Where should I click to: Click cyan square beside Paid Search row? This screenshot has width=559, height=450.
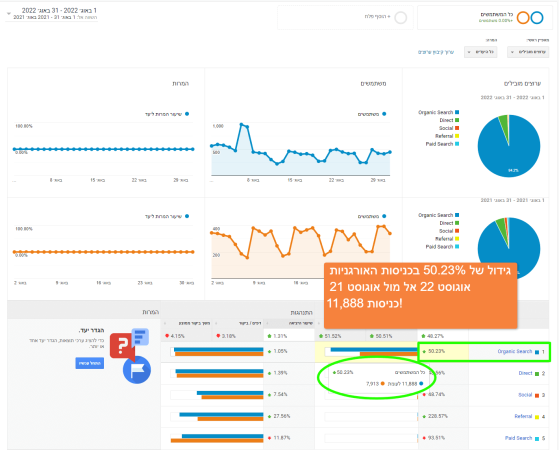tap(537, 439)
